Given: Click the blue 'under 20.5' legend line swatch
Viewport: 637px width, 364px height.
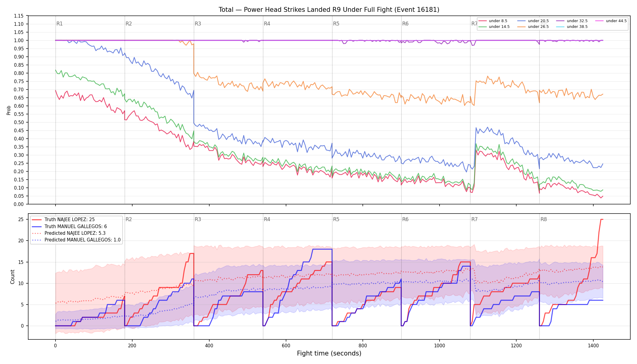Looking at the screenshot, I should pyautogui.click(x=521, y=21).
